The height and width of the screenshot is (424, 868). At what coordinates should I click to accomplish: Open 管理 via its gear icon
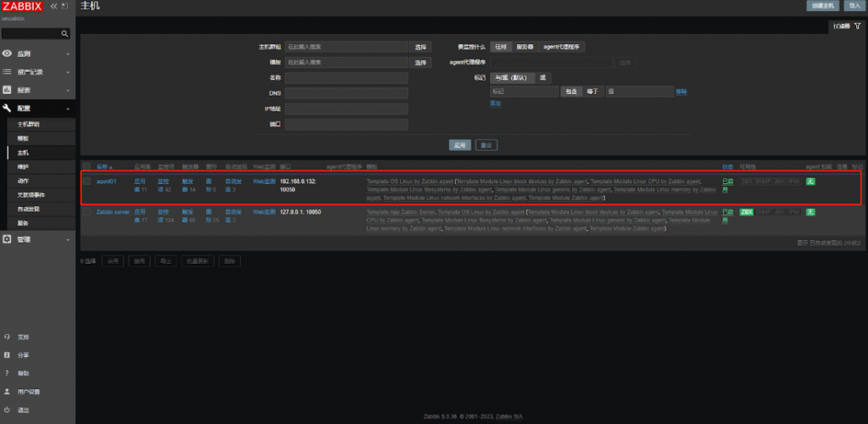pos(7,239)
